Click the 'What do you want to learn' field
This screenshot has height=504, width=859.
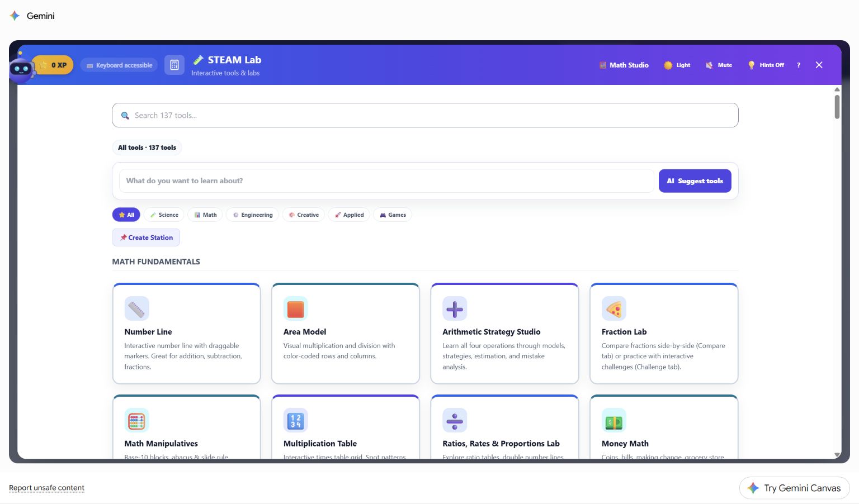(386, 181)
